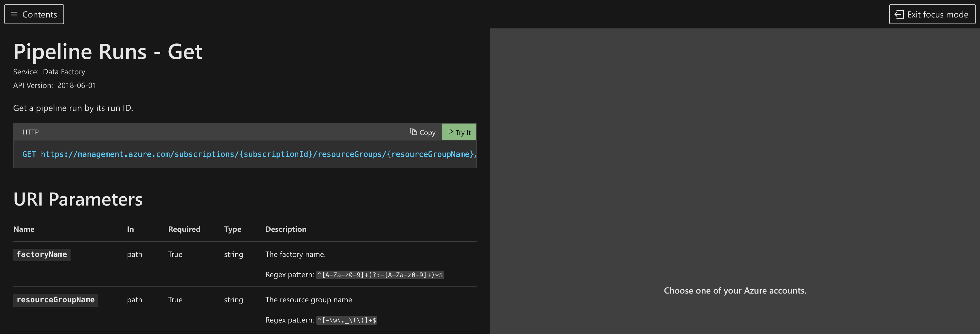This screenshot has height=334, width=980.
Task: Click the API Version 2018-06-01 text
Action: (x=55, y=85)
